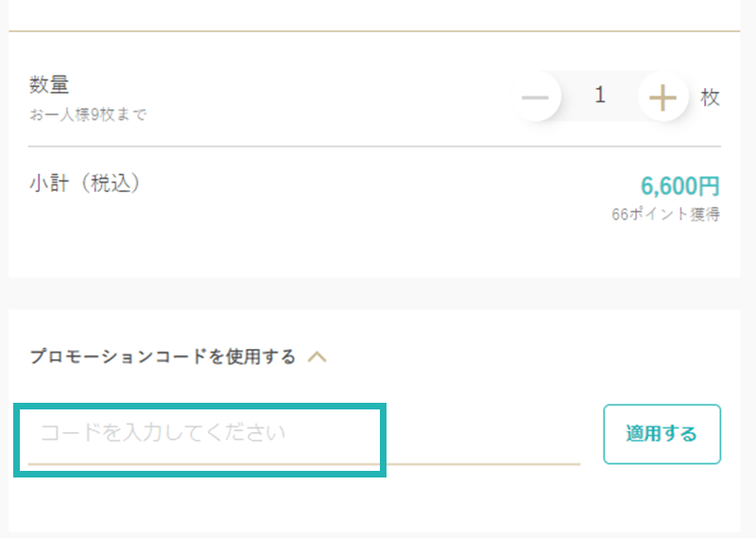Viewport: 756px width, 538px height.
Task: Click the 6,600円 subtotal price
Action: click(x=679, y=185)
